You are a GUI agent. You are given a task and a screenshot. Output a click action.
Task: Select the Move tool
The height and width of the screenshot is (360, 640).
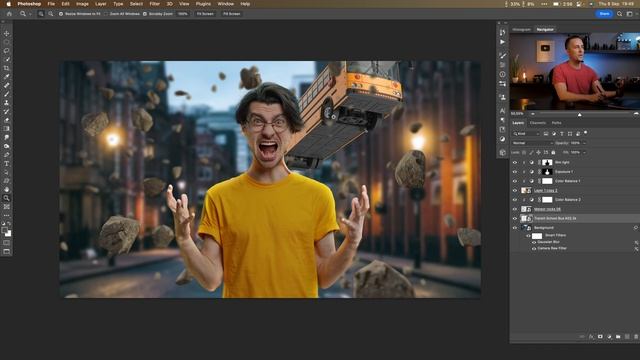coord(7,33)
